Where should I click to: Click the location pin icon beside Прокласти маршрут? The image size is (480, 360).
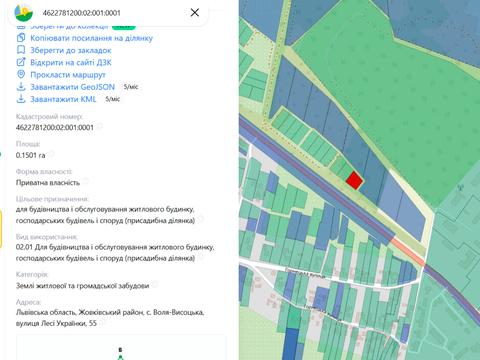(x=21, y=74)
